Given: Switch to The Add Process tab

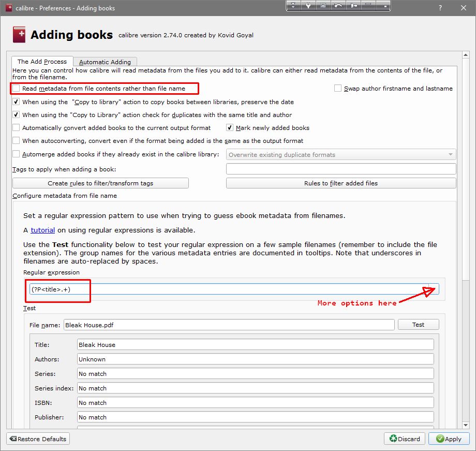Looking at the screenshot, I should click(x=42, y=62).
